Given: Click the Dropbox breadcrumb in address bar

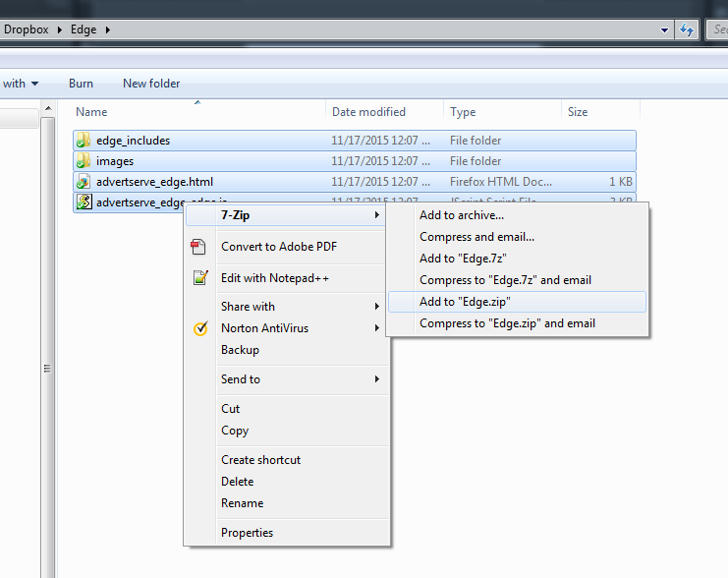Looking at the screenshot, I should point(26,29).
